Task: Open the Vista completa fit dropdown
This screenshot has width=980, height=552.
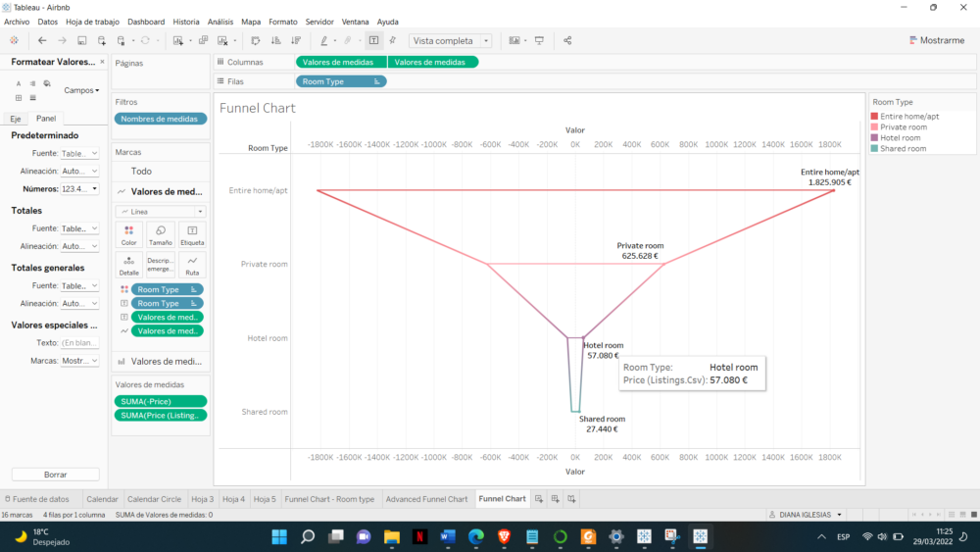Action: coord(451,41)
